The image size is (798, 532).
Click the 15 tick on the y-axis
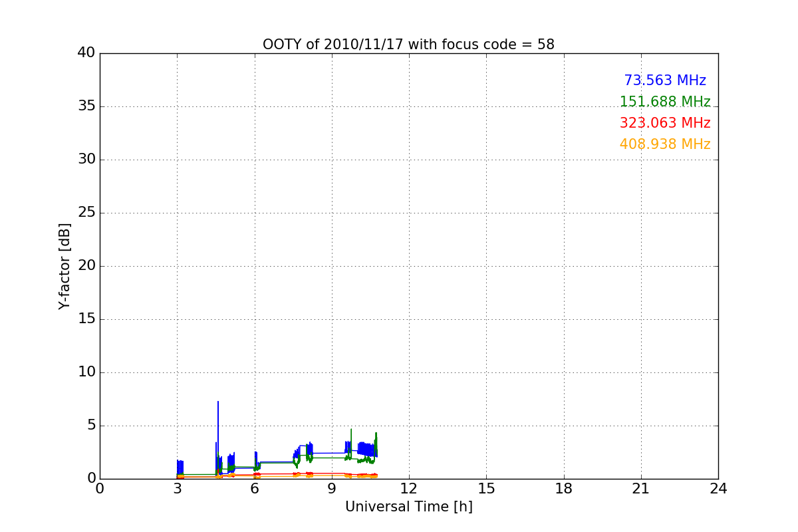[86, 319]
